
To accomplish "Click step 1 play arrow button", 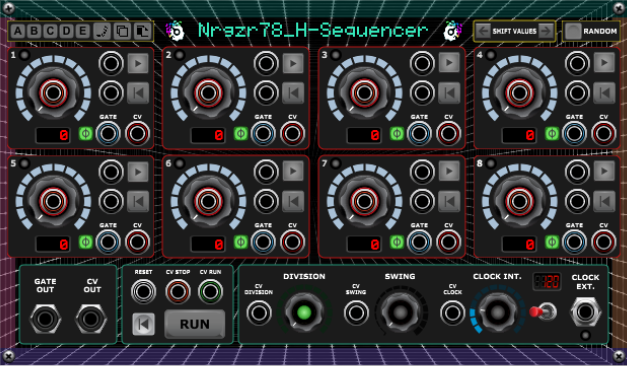I will [x=138, y=63].
